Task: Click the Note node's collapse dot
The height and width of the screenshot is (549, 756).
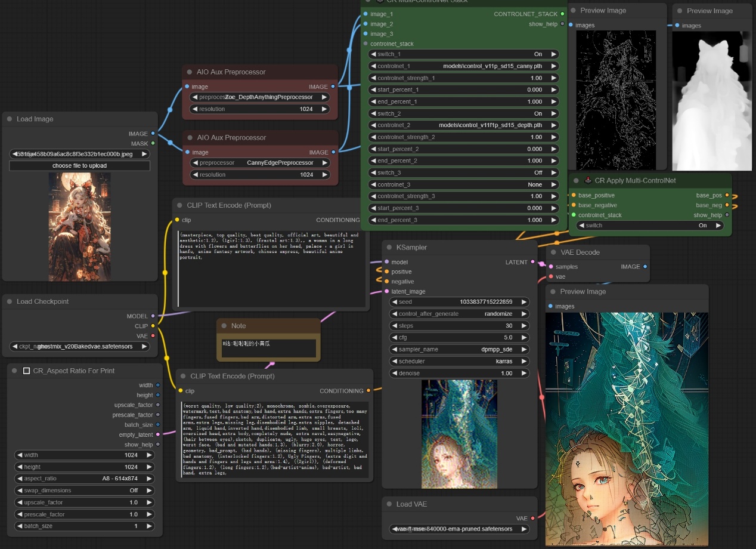Action: click(224, 326)
